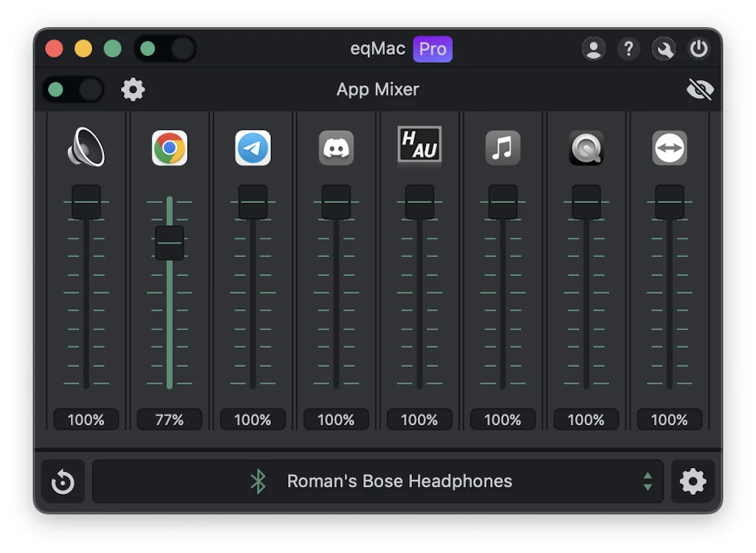
Task: Select the HAU plugin icon
Action: point(419,147)
